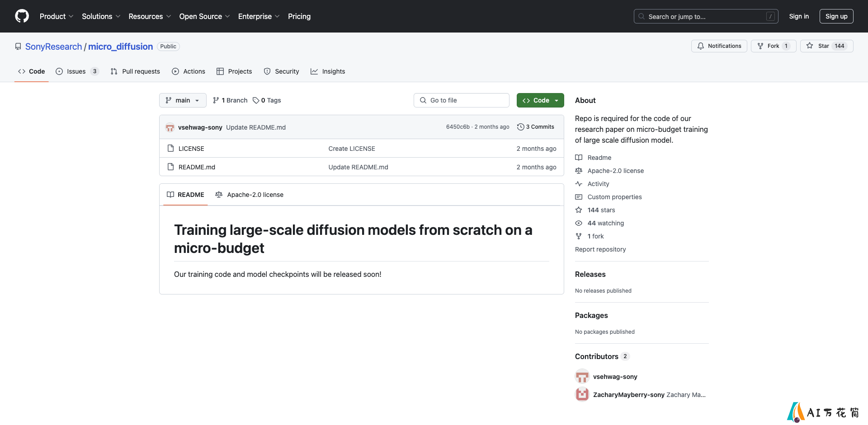Click the star icon beside 144 stars
This screenshot has width=868, height=425.
(579, 210)
